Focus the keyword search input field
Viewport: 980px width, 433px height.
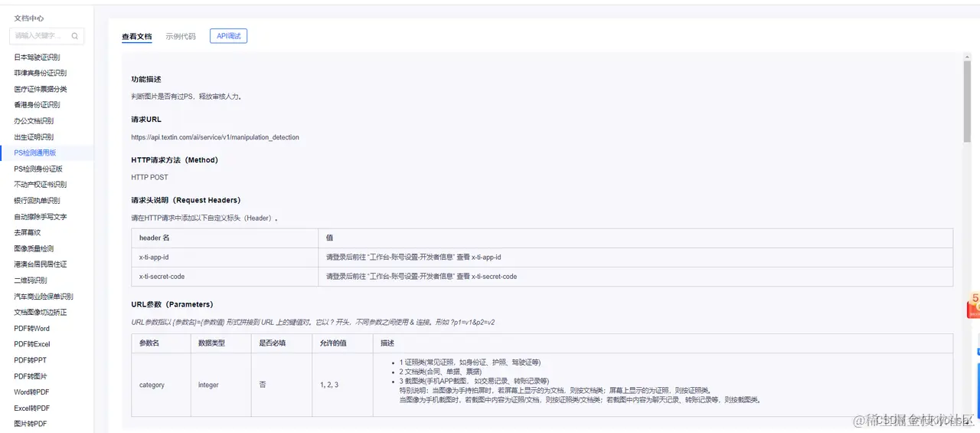pyautogui.click(x=47, y=36)
